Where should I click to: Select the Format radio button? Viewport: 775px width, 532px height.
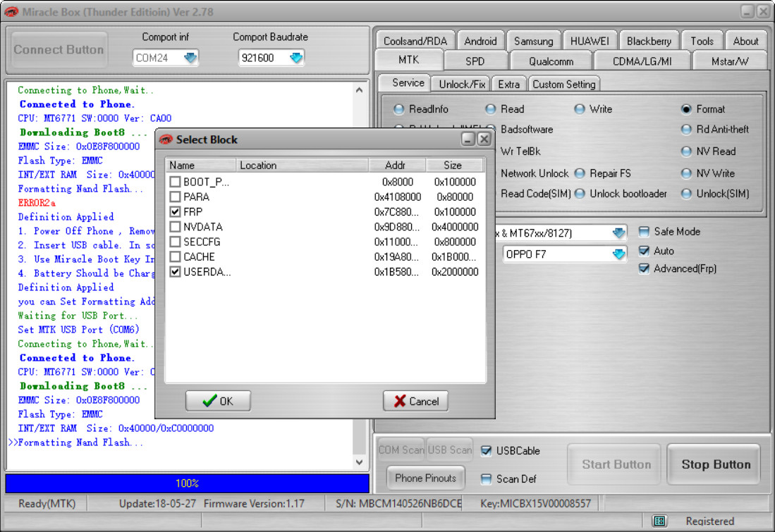coord(687,109)
